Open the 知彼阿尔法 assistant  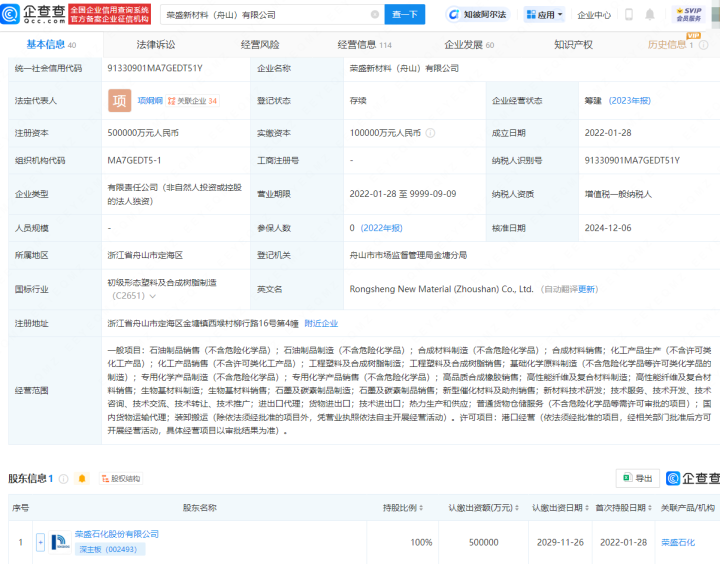pyautogui.click(x=478, y=15)
